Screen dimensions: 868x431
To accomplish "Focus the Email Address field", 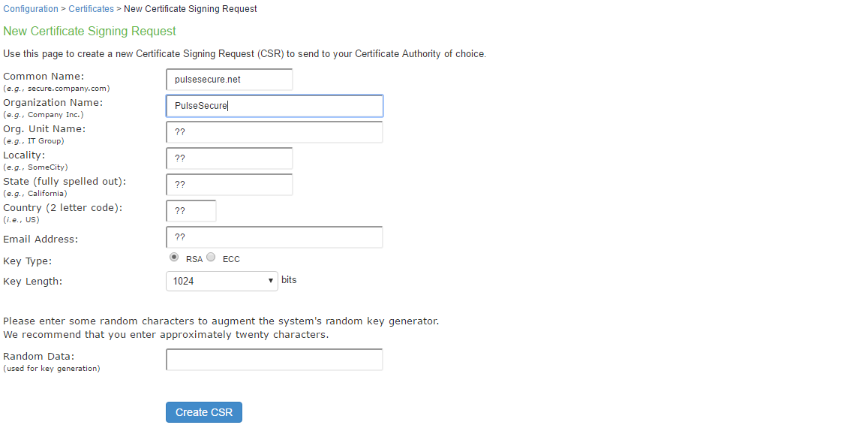I will point(274,237).
